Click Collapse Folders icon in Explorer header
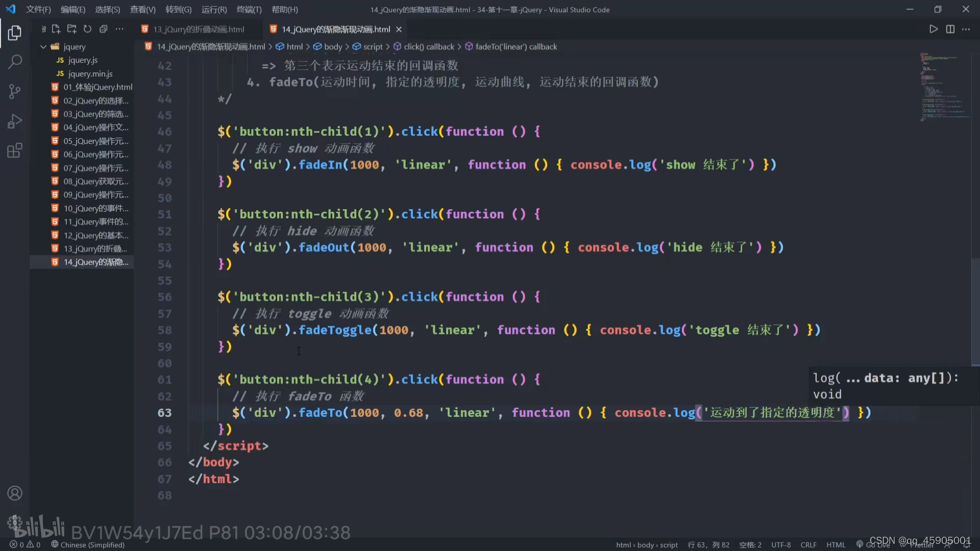Viewport: 980px width, 551px height. click(x=103, y=29)
